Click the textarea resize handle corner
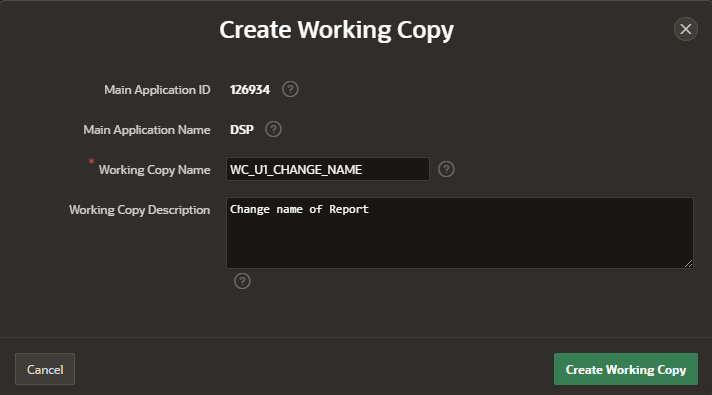The width and height of the screenshot is (712, 395). pos(689,263)
